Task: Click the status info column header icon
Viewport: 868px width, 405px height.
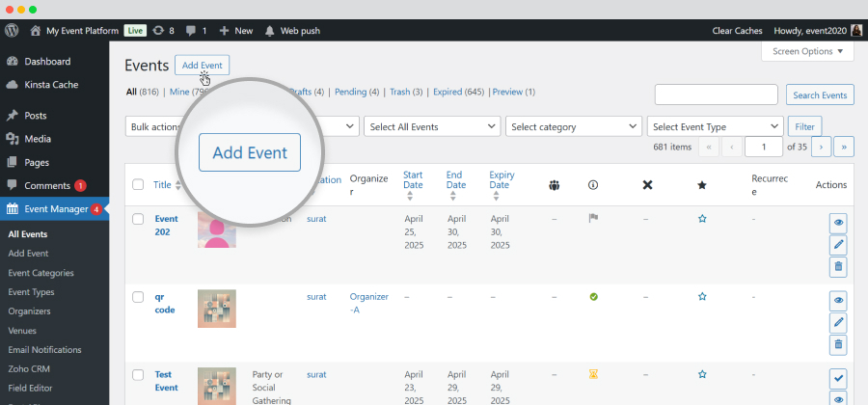Action: [x=593, y=185]
